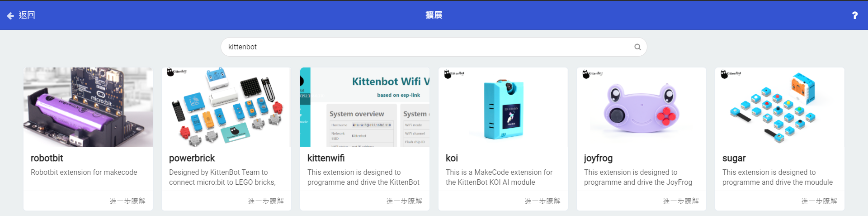This screenshot has height=216, width=868.
Task: Open the help question mark icon
Action: coord(854,15)
